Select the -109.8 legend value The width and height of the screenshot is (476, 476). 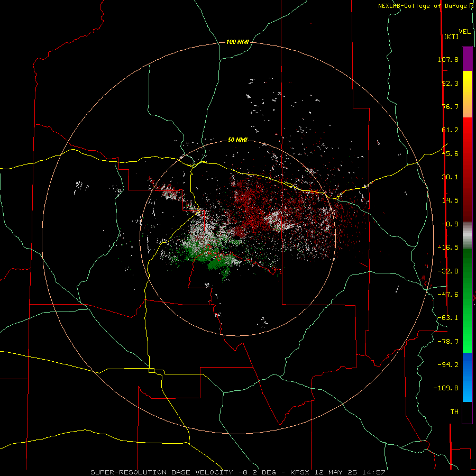coord(446,388)
